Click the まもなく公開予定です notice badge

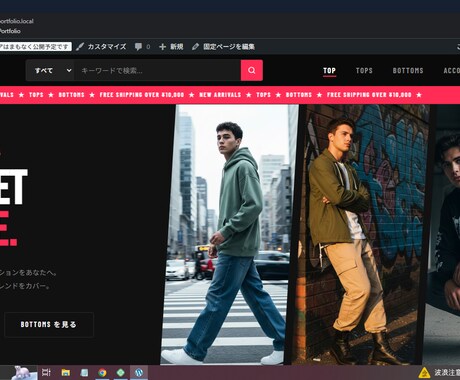[35, 47]
